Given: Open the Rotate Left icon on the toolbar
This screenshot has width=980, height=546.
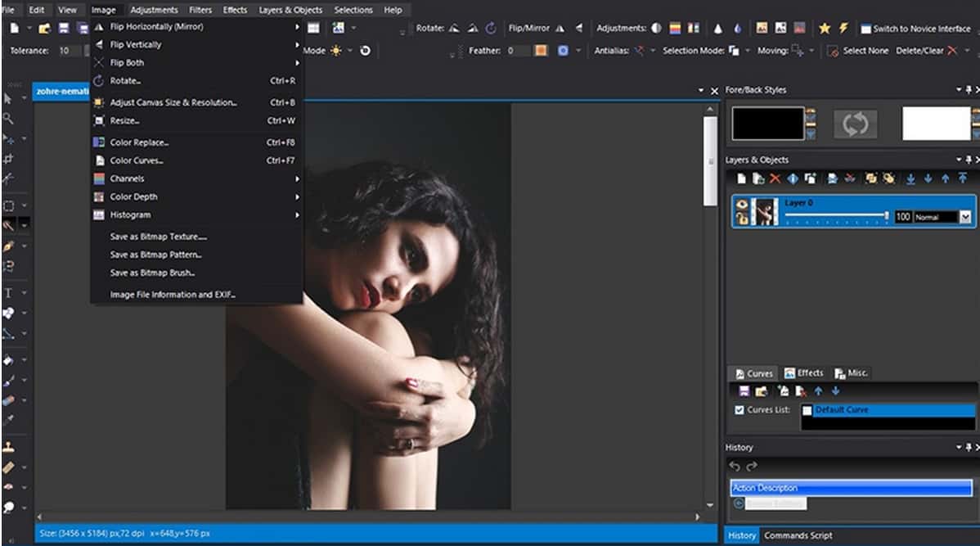Looking at the screenshot, I should (x=455, y=28).
